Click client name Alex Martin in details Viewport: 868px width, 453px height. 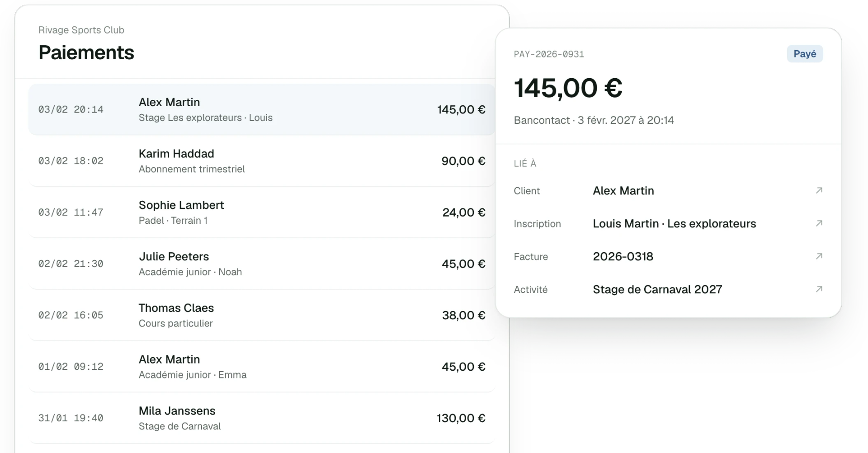pyautogui.click(x=623, y=191)
